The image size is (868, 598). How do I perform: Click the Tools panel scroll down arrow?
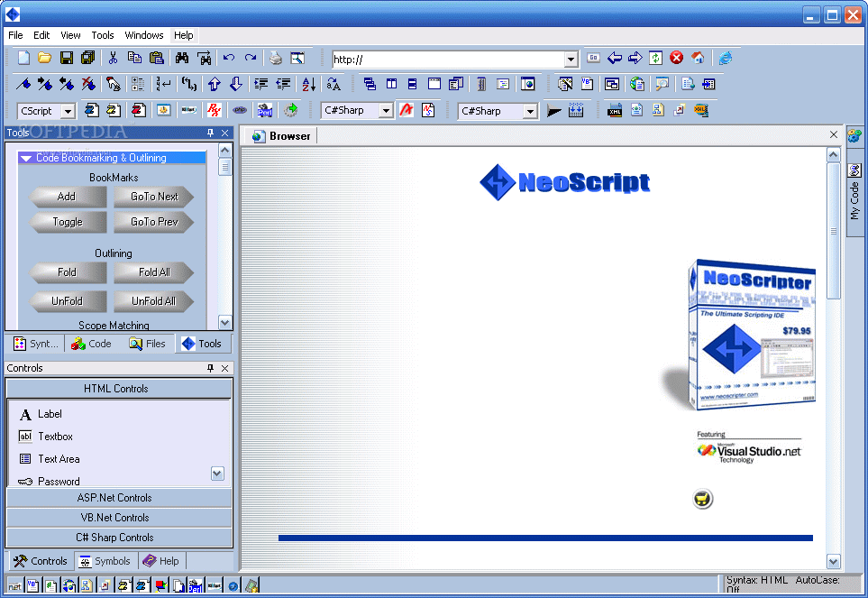pyautogui.click(x=224, y=322)
